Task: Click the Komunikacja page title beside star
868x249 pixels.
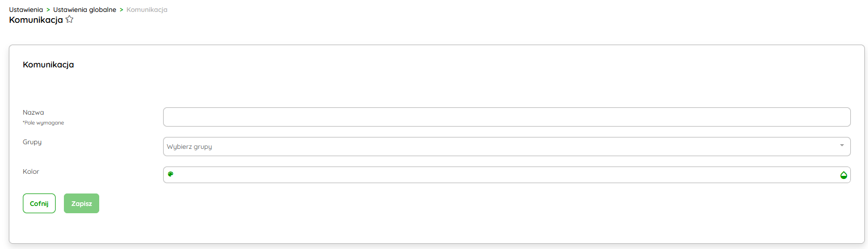Action: tap(36, 20)
